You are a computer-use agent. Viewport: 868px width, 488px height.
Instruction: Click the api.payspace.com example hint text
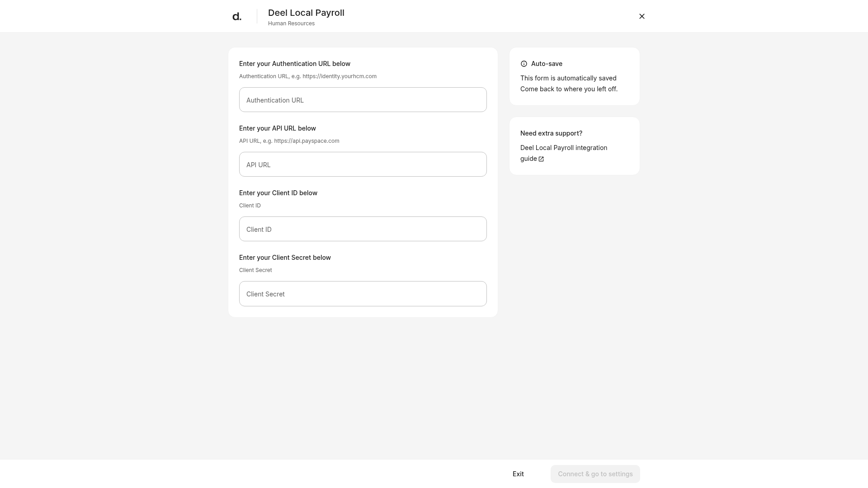click(289, 141)
